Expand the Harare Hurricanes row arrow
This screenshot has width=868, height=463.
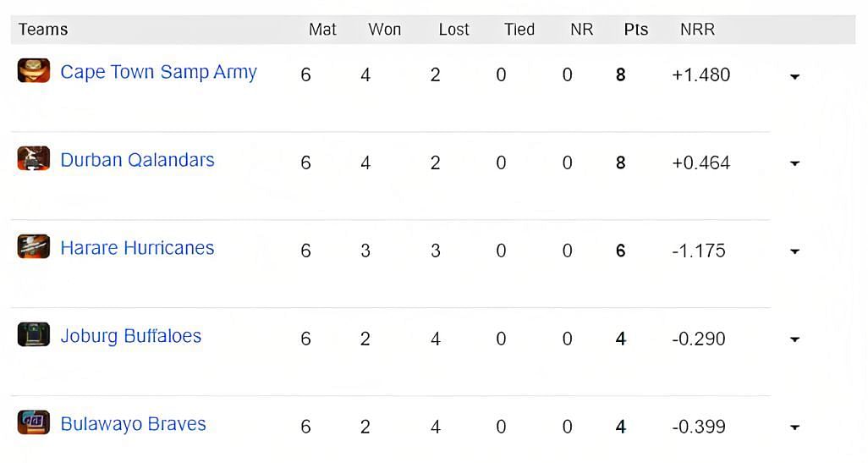[795, 251]
